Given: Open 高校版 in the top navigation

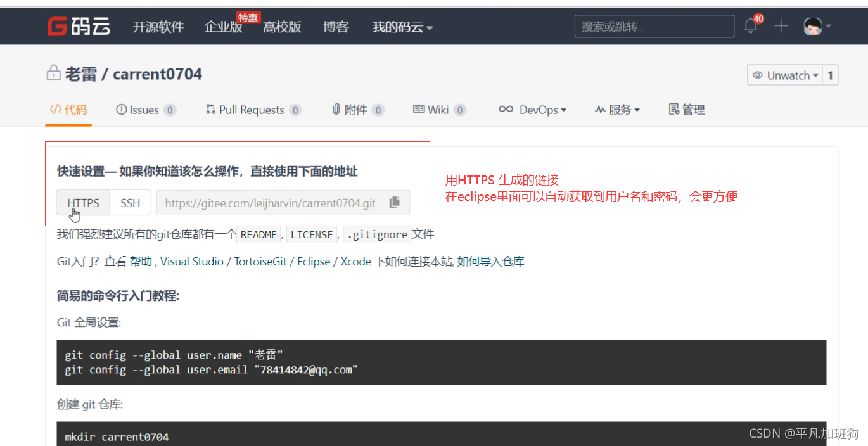Looking at the screenshot, I should click(282, 27).
